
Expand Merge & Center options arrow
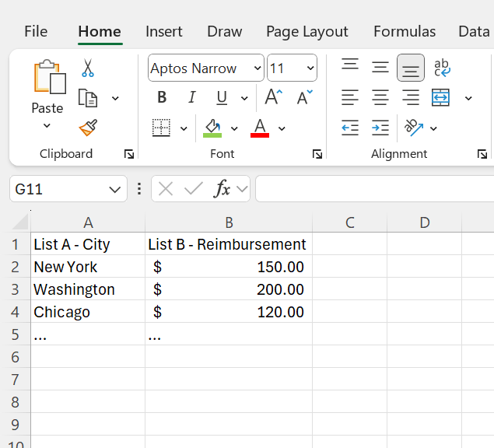coord(468,98)
